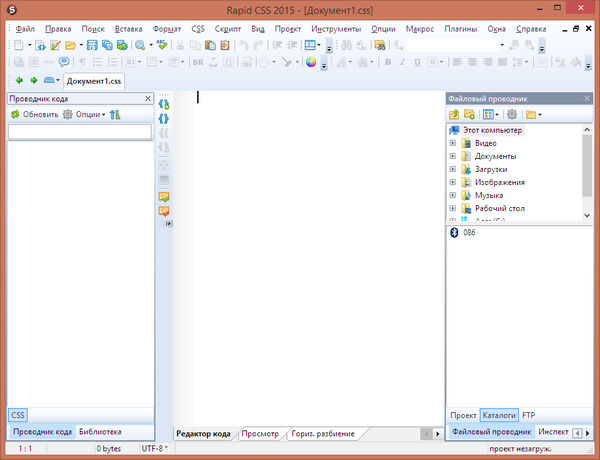The height and width of the screenshot is (460, 600).
Task: Click the code explorer search field
Action: [79, 131]
